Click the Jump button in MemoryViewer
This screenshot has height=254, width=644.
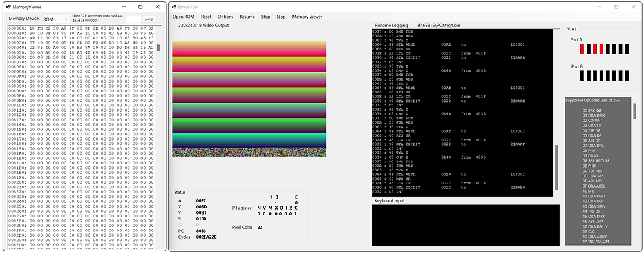149,19
